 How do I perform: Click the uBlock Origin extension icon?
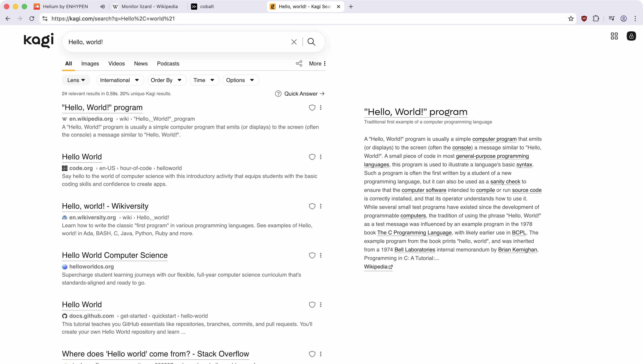click(584, 19)
